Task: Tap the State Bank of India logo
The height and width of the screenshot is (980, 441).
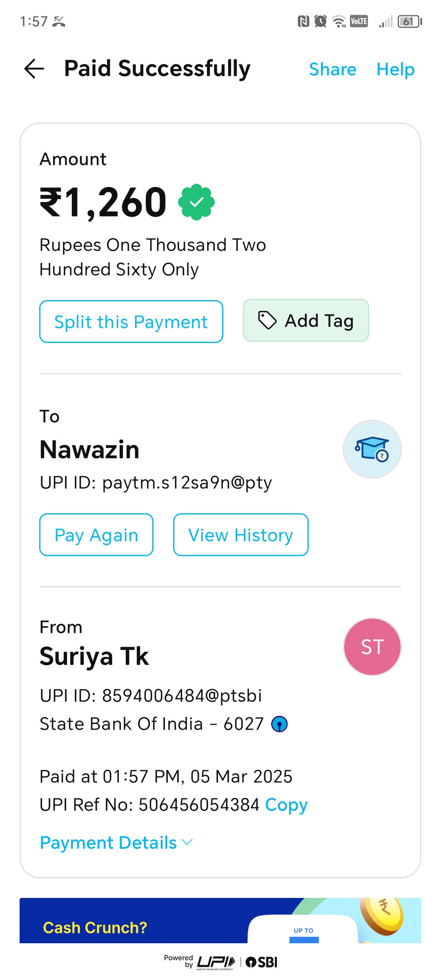Action: [279, 724]
